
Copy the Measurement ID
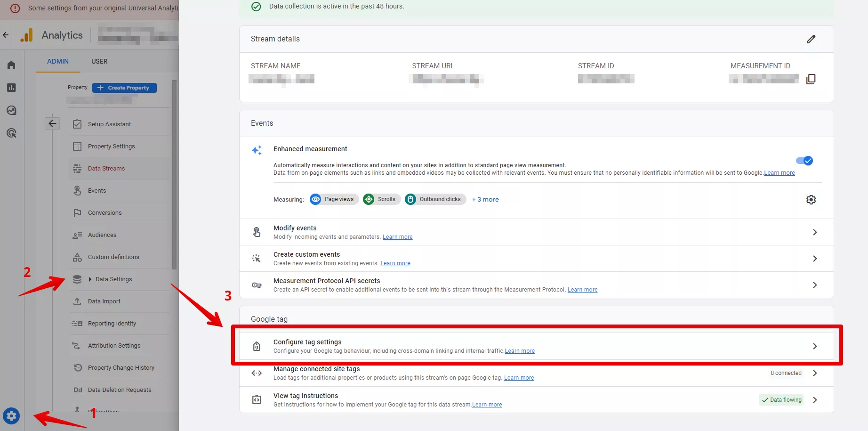[x=811, y=79]
